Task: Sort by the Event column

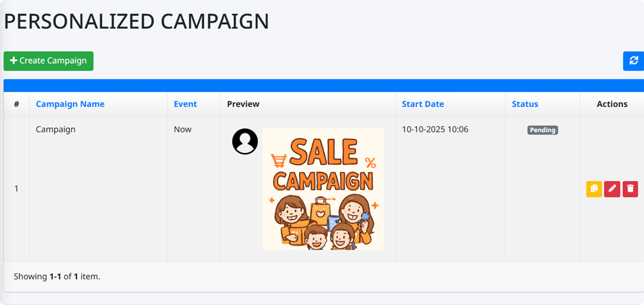Action: coord(185,104)
